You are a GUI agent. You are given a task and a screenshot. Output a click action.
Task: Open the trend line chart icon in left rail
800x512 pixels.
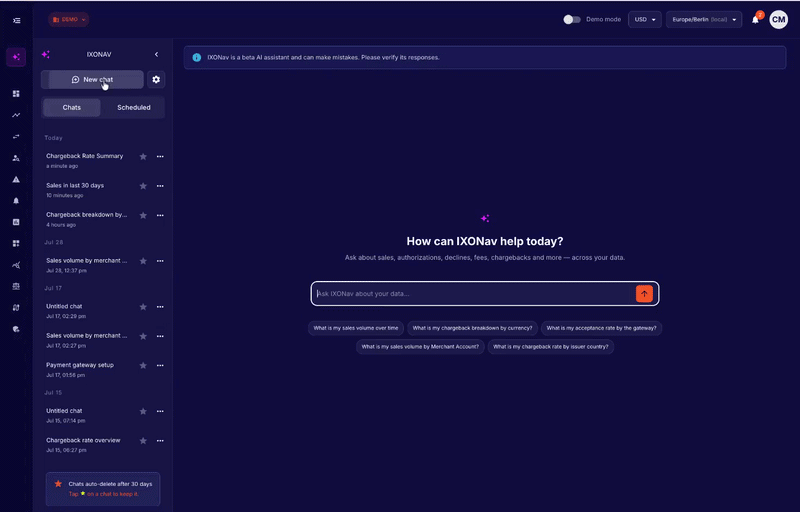pos(16,115)
